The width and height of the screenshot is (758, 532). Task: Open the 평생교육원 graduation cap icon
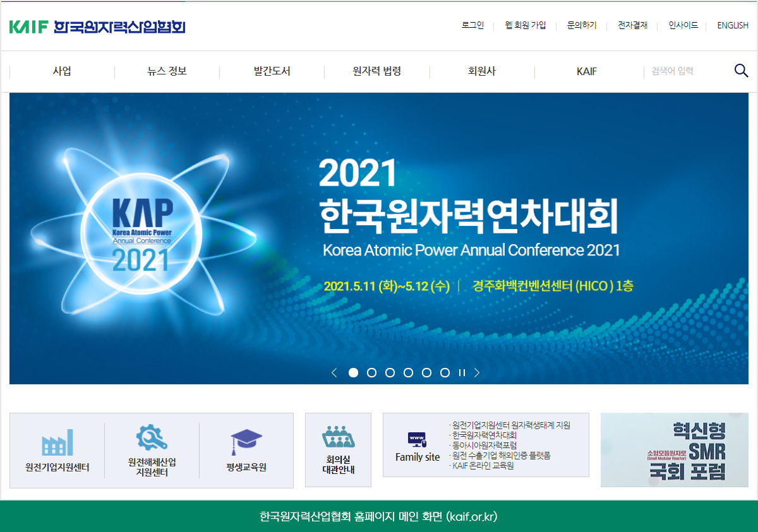coord(246,442)
